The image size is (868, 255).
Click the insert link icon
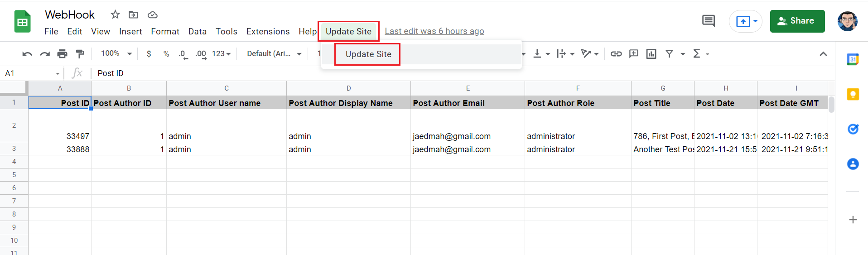pos(616,54)
